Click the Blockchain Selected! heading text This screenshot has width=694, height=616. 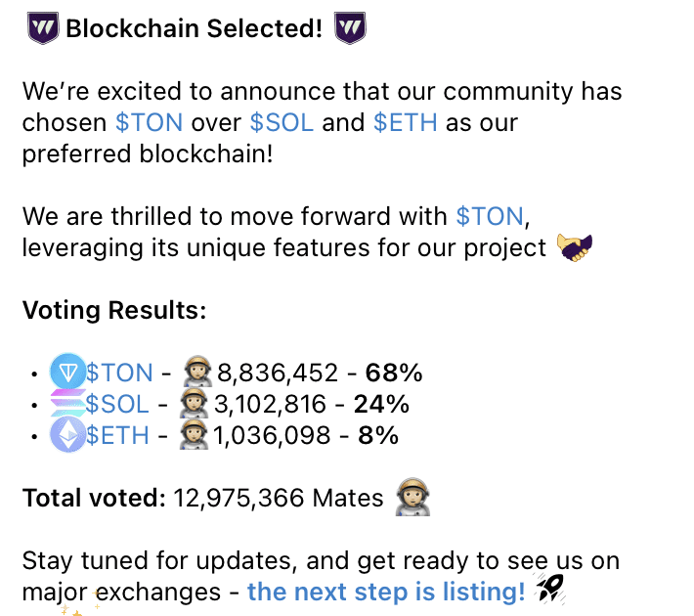(x=195, y=28)
